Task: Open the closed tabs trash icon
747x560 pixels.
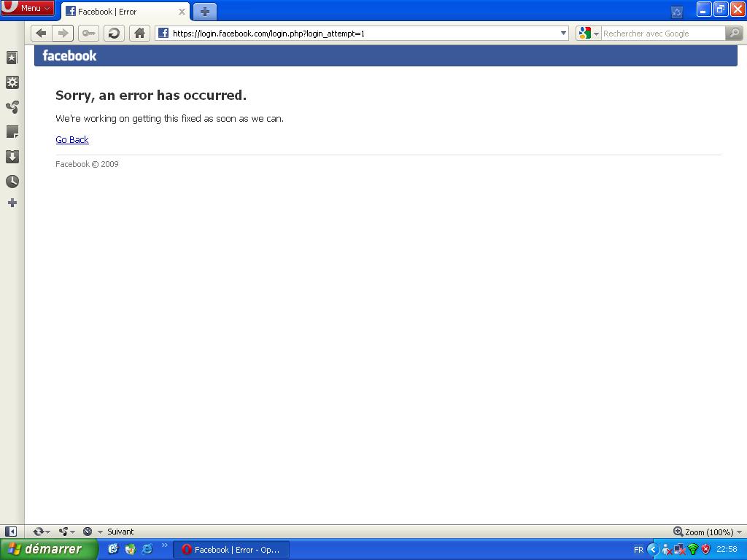Action: click(676, 12)
